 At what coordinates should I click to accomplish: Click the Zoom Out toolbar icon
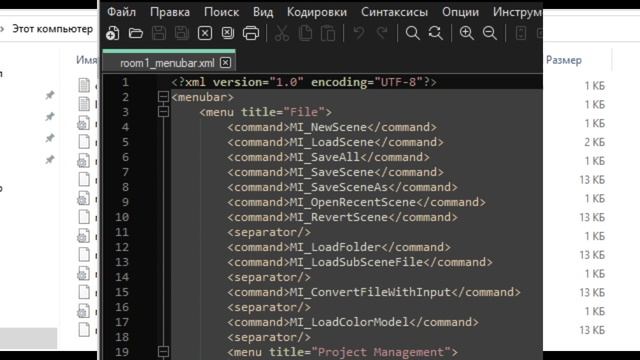pos(490,33)
